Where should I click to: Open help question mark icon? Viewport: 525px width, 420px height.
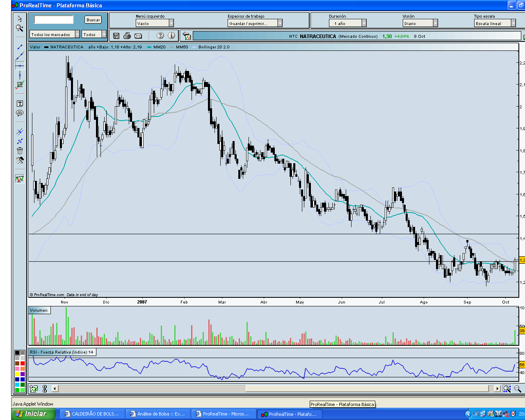(x=160, y=36)
